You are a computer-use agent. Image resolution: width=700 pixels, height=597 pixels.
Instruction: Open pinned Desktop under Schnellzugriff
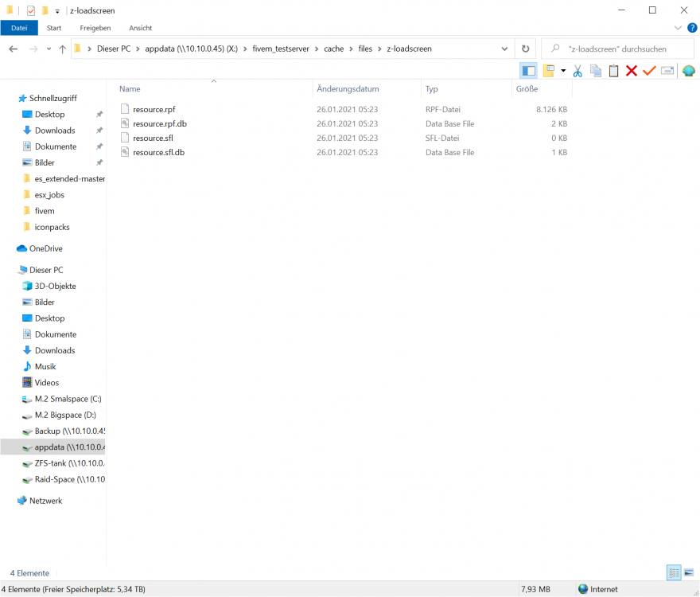tap(49, 115)
